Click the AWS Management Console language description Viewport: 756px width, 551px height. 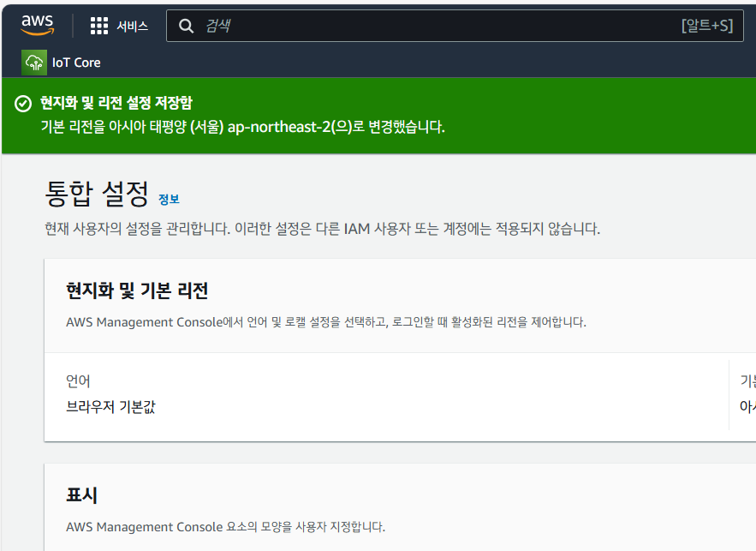point(325,322)
